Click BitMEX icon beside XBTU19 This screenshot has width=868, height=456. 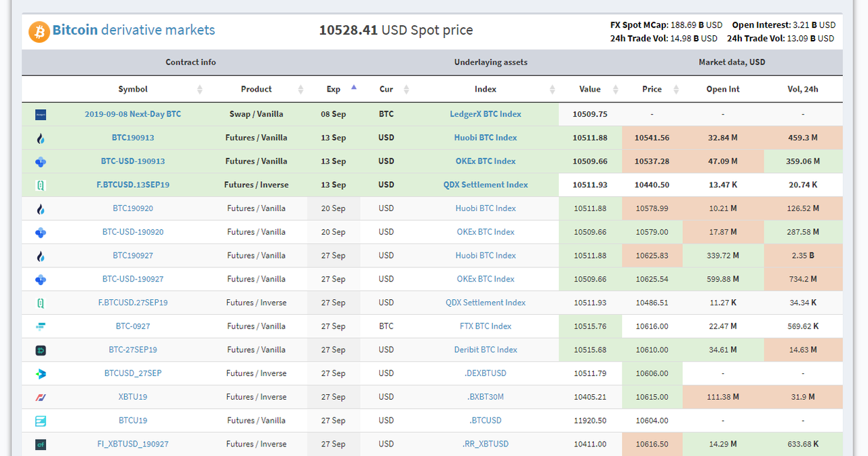pyautogui.click(x=41, y=397)
